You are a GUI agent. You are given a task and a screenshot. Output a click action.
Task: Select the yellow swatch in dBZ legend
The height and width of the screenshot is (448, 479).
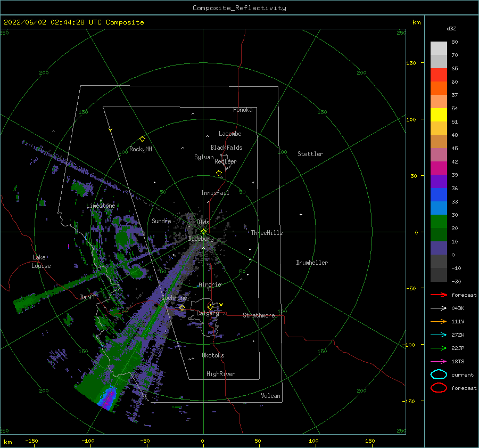(439, 115)
